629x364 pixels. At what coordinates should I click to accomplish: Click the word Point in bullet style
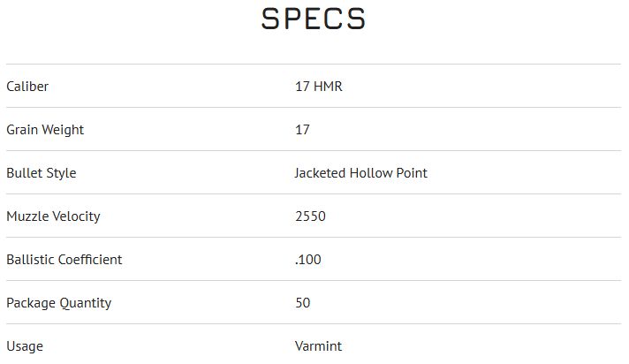pos(412,173)
